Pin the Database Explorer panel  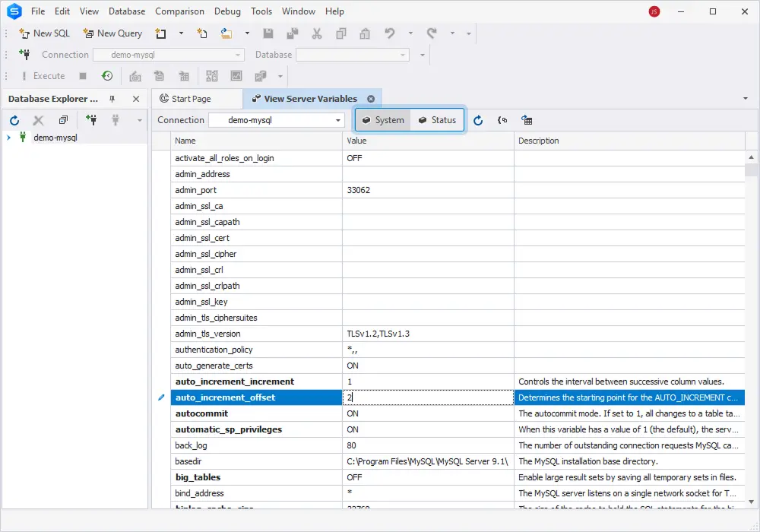pos(112,99)
